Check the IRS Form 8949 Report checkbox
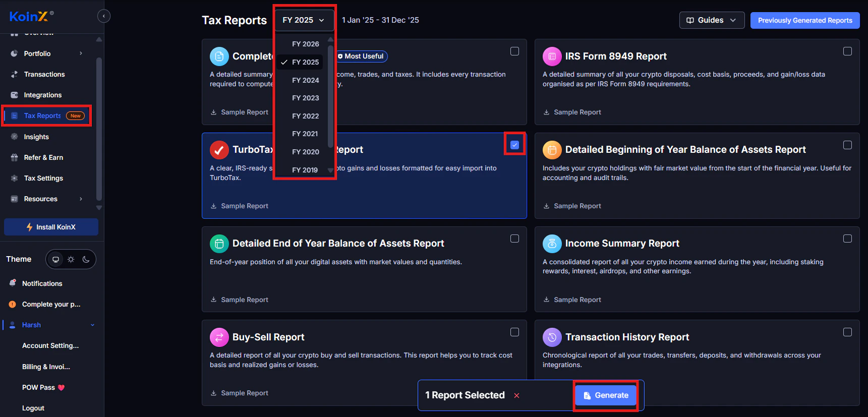Viewport: 868px width, 417px height. click(847, 51)
